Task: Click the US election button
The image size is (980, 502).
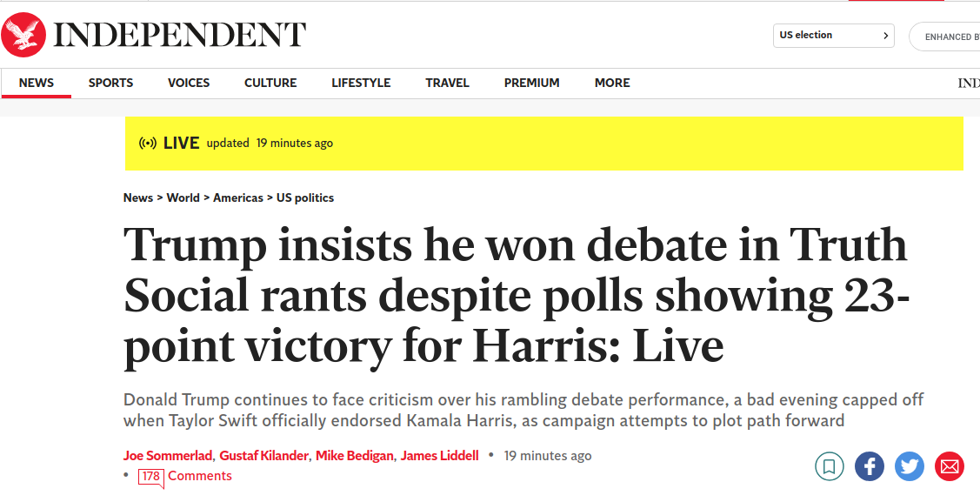Action: [833, 36]
